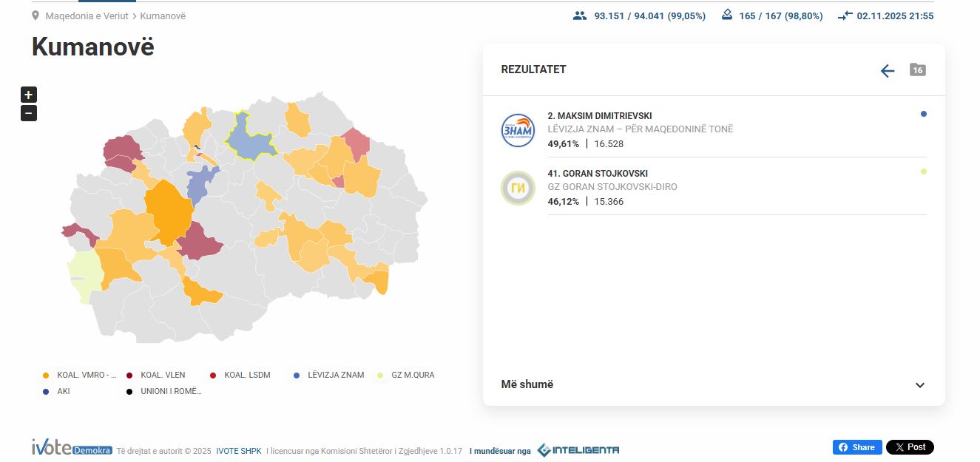Image resolution: width=980 pixels, height=462 pixels.
Task: Open Maqedonia e Veriut breadcrumb
Action: click(87, 16)
